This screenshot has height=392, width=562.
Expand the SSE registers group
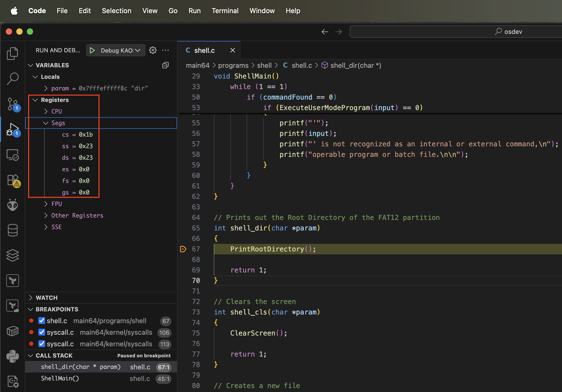[x=46, y=227]
